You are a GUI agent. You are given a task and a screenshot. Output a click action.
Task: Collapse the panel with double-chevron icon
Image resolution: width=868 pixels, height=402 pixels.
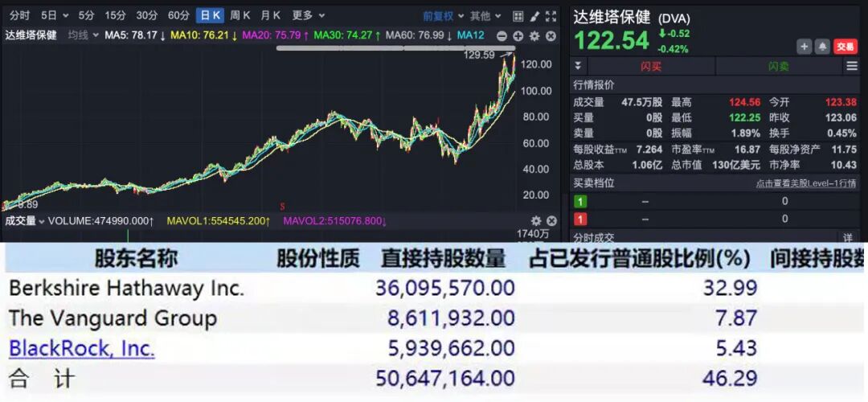coord(578,66)
